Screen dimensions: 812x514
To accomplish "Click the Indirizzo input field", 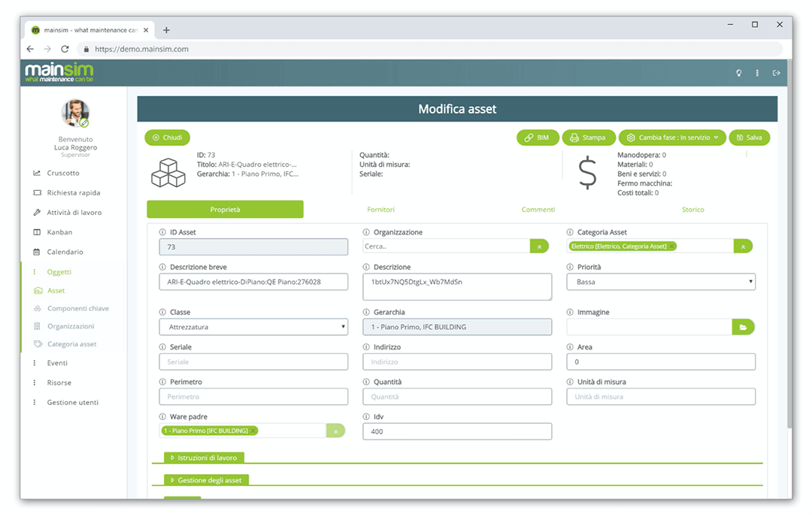I will (x=457, y=361).
